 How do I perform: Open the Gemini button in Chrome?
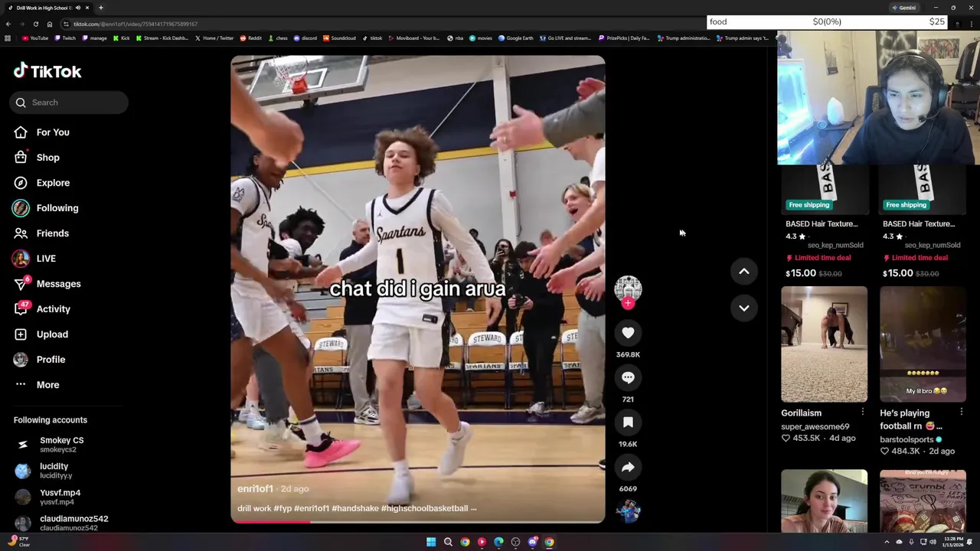pyautogui.click(x=904, y=8)
